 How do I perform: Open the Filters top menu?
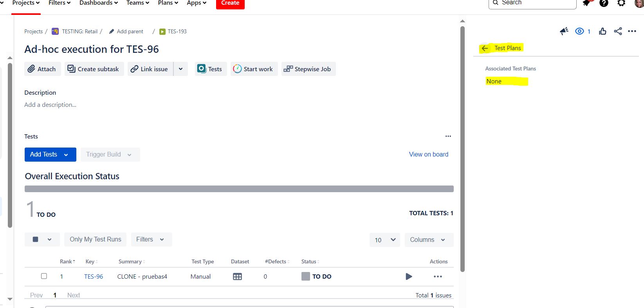[x=60, y=3]
